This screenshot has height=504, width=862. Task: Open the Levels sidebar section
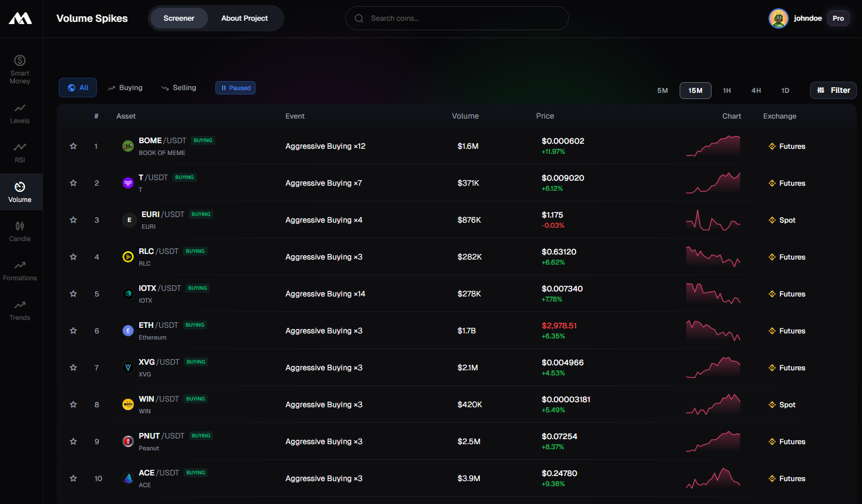coord(20,113)
